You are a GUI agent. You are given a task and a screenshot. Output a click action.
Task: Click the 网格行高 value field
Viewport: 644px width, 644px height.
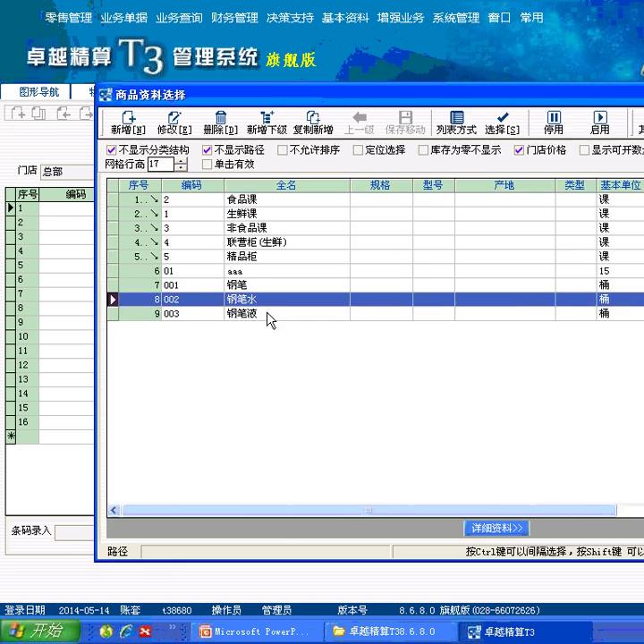(x=161, y=165)
